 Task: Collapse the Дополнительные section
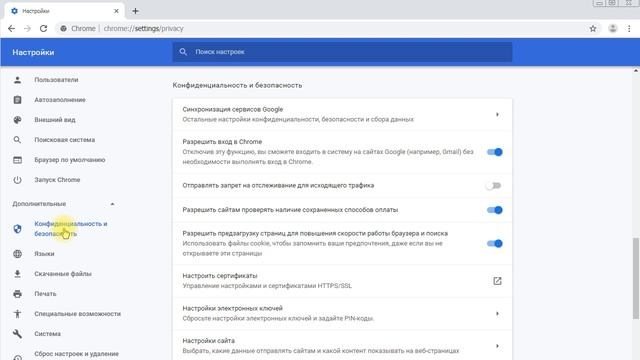112,204
